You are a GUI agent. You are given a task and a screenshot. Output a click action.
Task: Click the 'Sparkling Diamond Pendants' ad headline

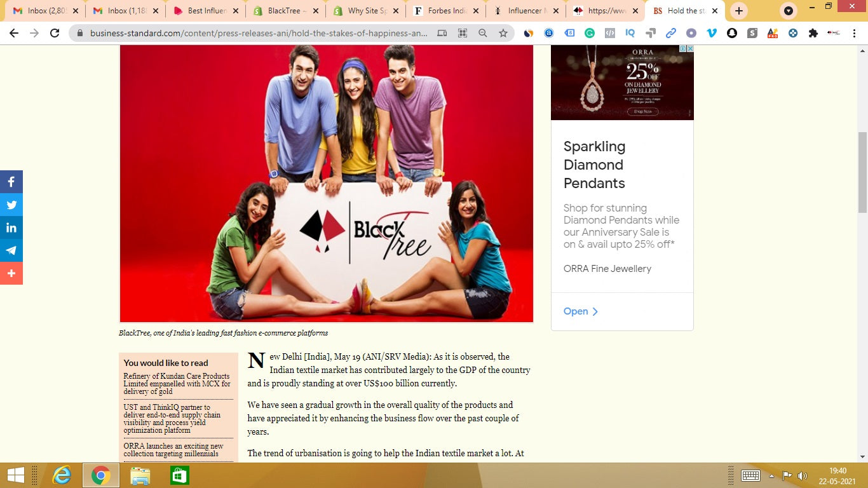(x=595, y=165)
